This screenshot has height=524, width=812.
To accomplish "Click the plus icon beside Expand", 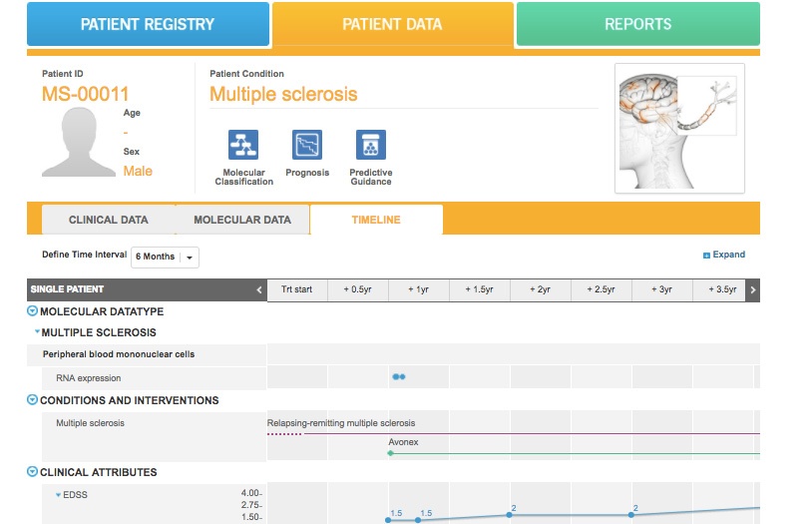I will coord(706,256).
